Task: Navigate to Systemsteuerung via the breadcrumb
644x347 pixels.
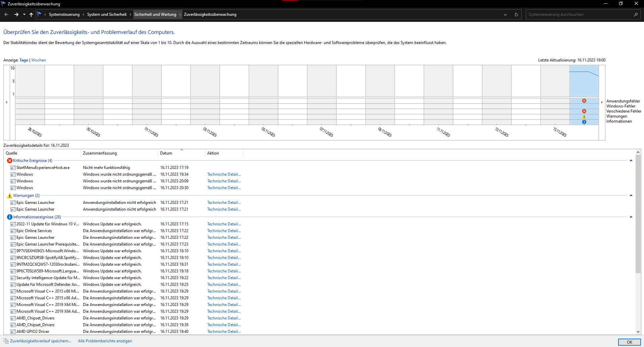Action: point(64,14)
